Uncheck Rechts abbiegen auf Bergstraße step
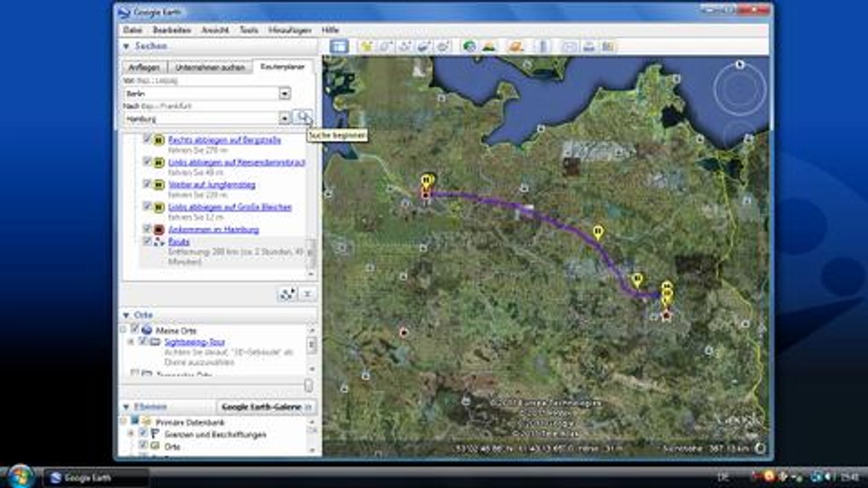Screen dimensions: 868x488 pyautogui.click(x=147, y=139)
